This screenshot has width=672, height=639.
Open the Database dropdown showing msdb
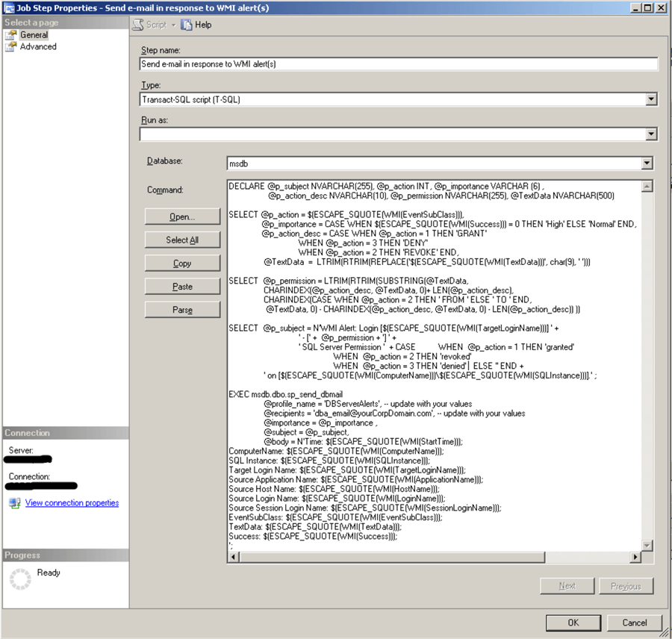click(651, 164)
